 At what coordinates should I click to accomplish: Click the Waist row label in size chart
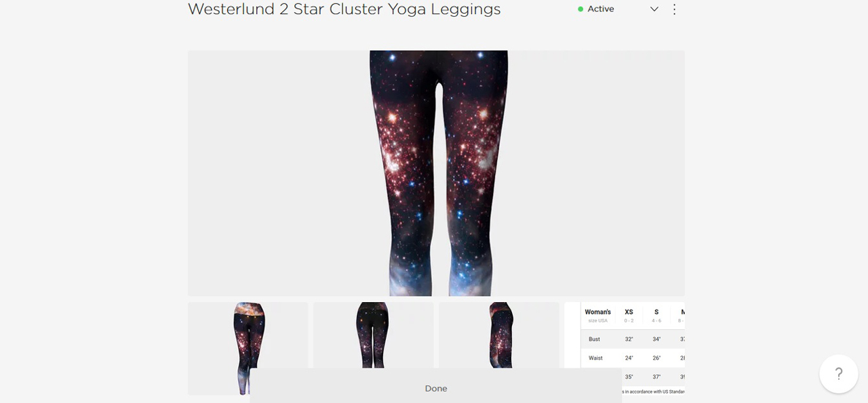pos(595,358)
